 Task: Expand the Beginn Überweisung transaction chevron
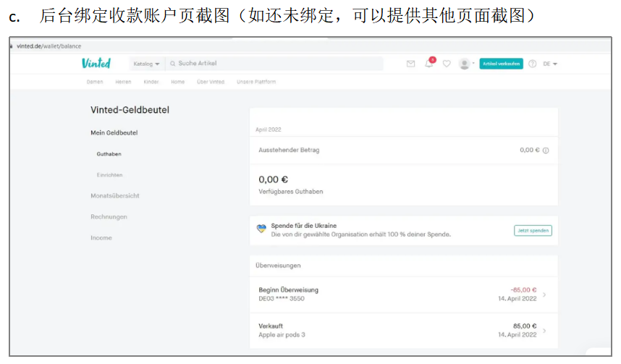pos(544,295)
